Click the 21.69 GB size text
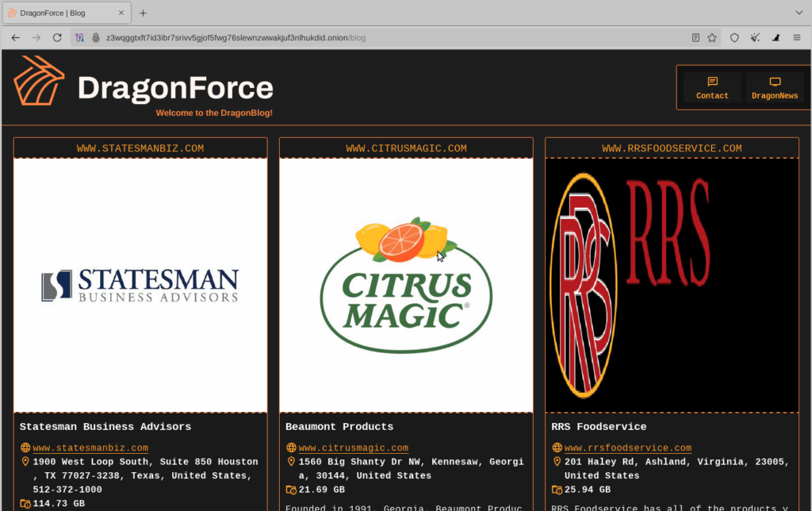The height and width of the screenshot is (511, 812). [x=322, y=490]
